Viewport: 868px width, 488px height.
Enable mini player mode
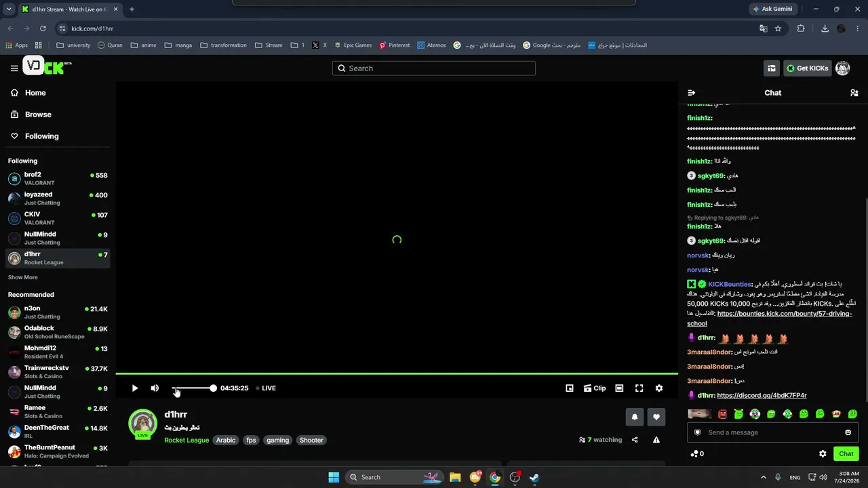coord(570,388)
